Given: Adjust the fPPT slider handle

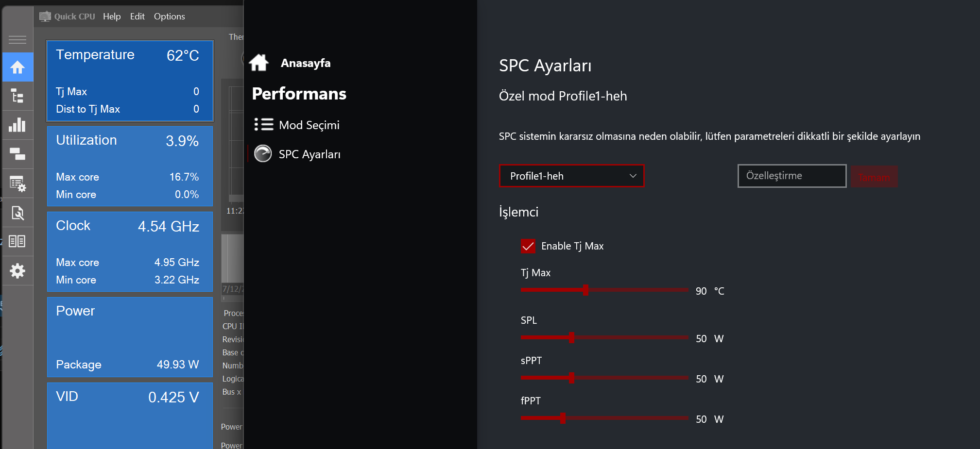Looking at the screenshot, I should pyautogui.click(x=563, y=418).
